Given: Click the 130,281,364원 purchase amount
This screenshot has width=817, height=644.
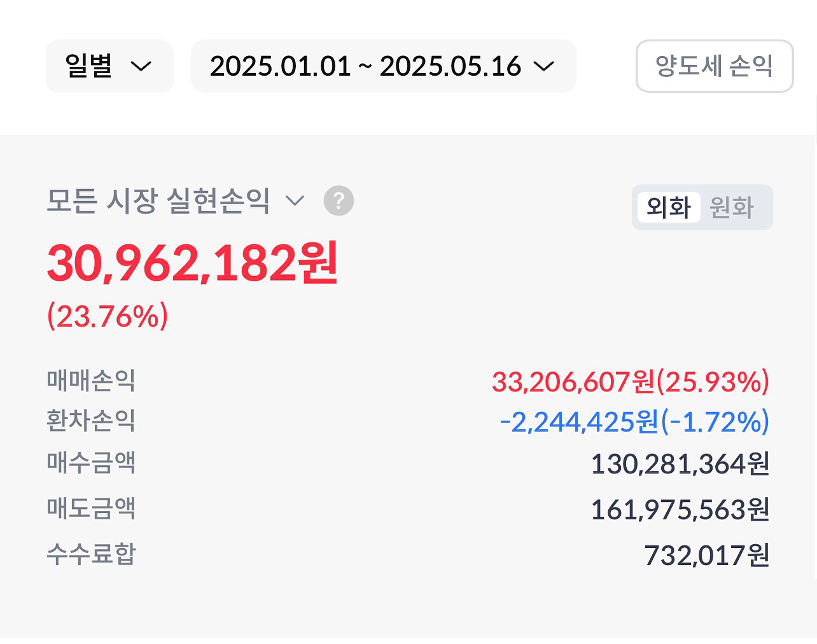Looking at the screenshot, I should click(x=680, y=464).
